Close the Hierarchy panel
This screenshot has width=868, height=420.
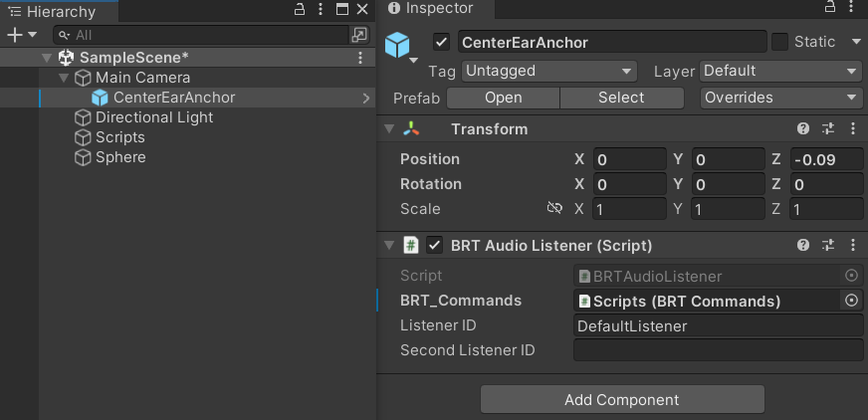(x=362, y=9)
